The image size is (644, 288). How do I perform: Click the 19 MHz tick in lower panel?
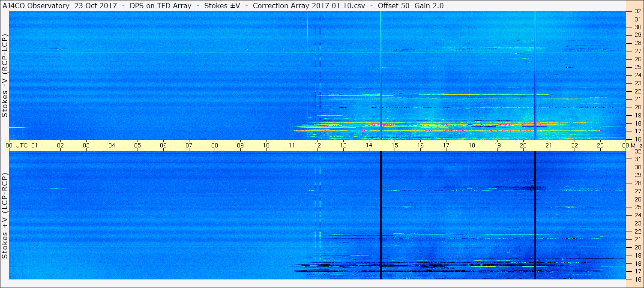click(637, 255)
